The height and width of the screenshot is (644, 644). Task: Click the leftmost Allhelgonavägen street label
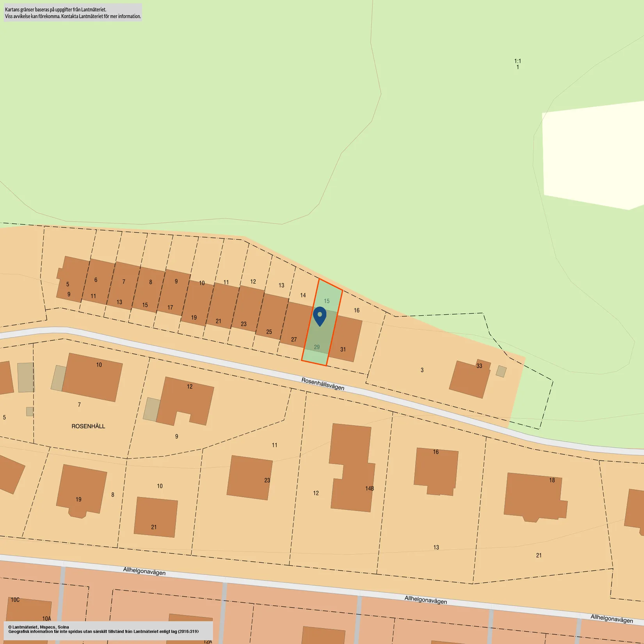(144, 571)
